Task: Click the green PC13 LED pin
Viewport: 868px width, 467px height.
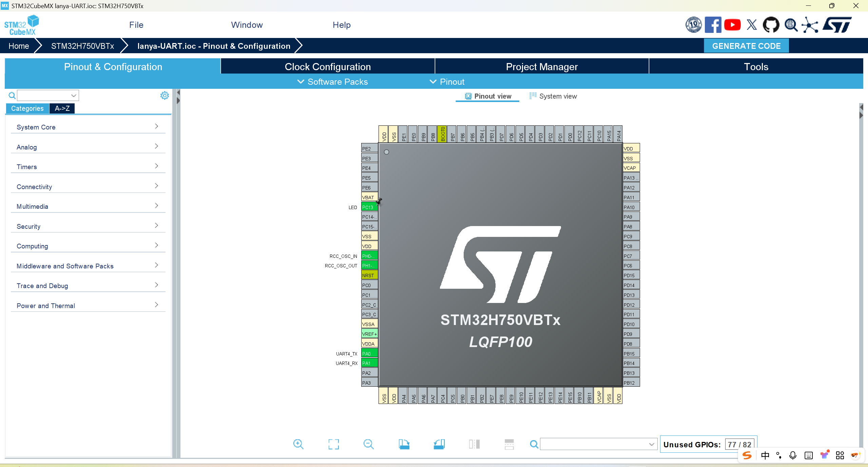Action: pos(369,207)
